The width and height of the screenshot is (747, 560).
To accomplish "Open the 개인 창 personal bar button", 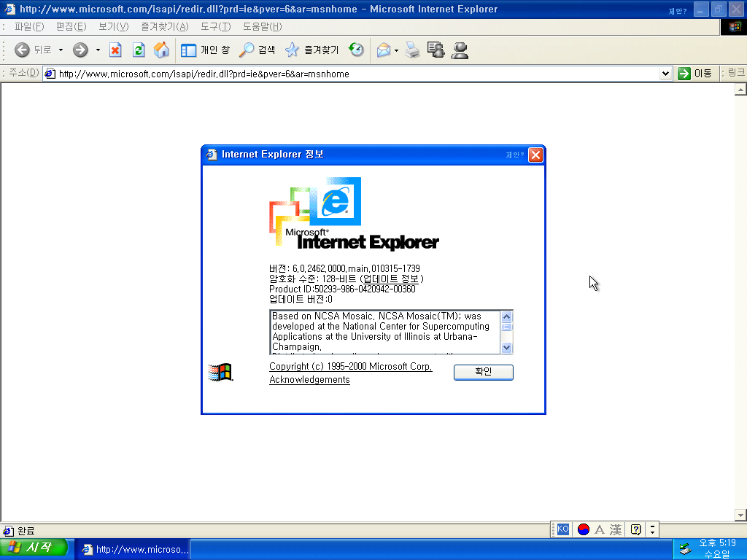I will click(x=205, y=50).
